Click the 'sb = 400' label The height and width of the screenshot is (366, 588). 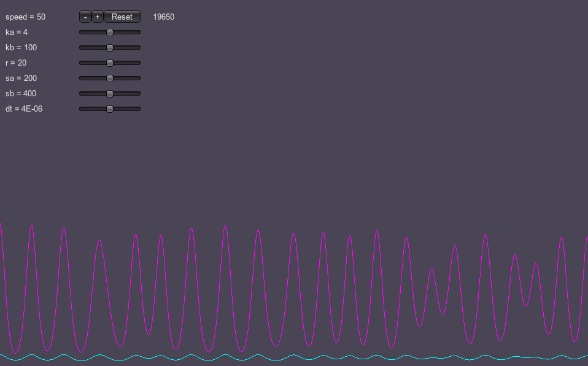click(x=21, y=94)
